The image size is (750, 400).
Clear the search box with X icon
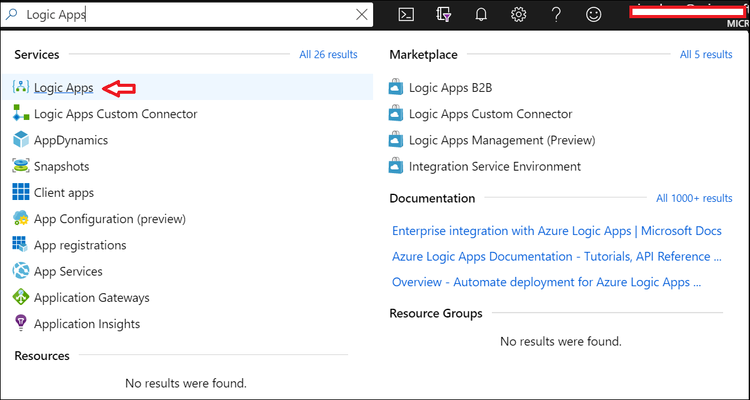362,15
